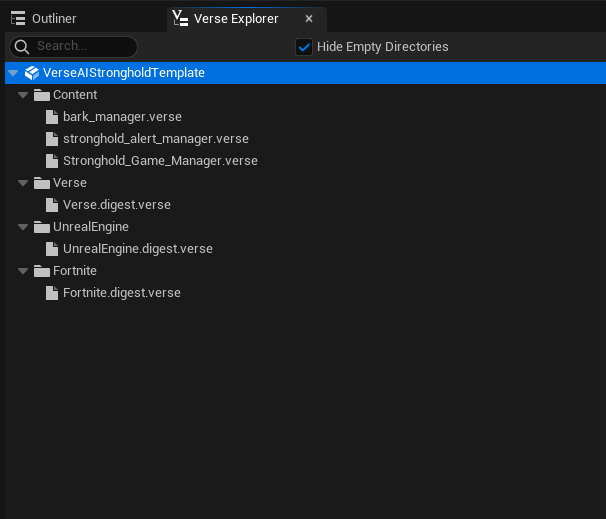Click the magnifying glass search icon

(22, 47)
